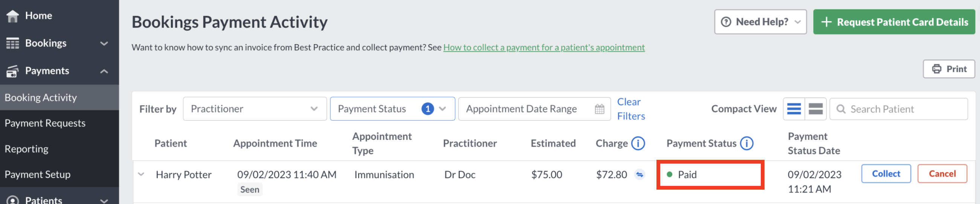Open the Payment Status filter dropdown

pos(392,109)
